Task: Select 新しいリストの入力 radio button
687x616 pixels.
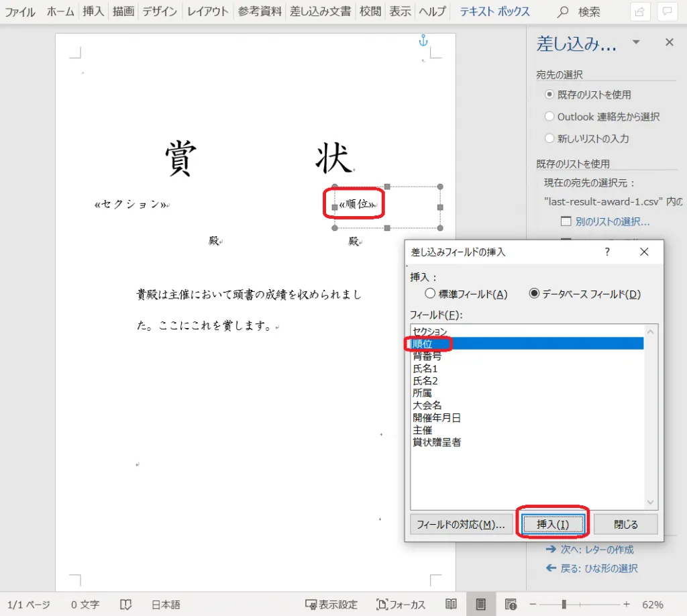Action: 549,139
